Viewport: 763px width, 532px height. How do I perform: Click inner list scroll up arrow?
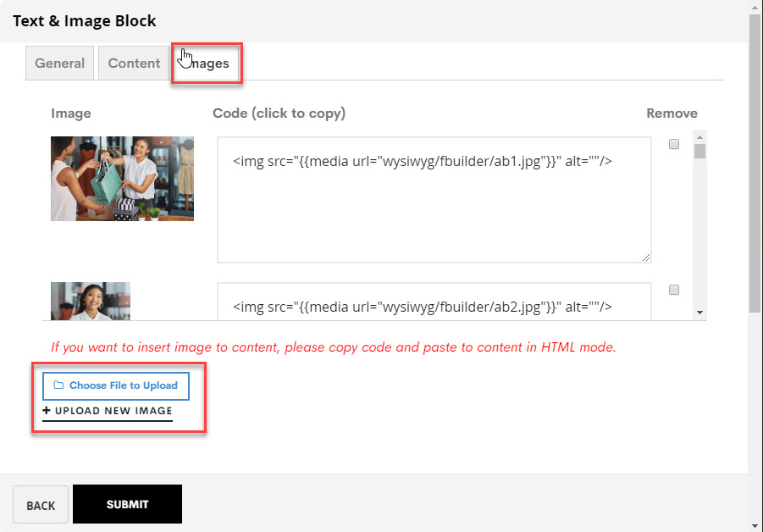pos(699,137)
